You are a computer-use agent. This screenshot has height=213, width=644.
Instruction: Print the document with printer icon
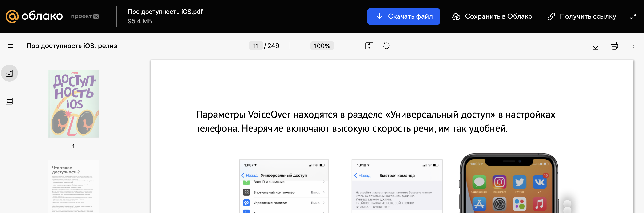tap(614, 46)
